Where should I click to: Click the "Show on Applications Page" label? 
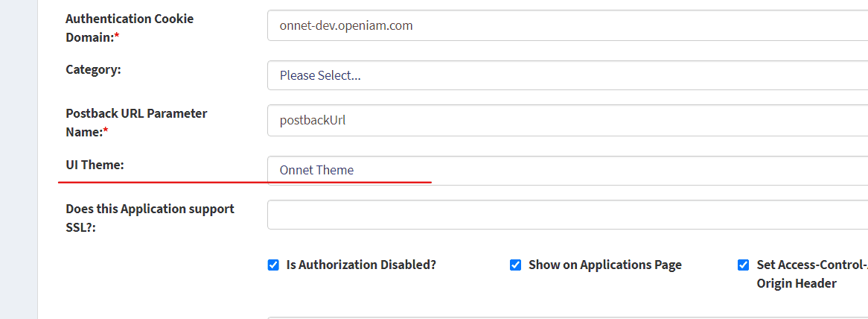pyautogui.click(x=604, y=265)
